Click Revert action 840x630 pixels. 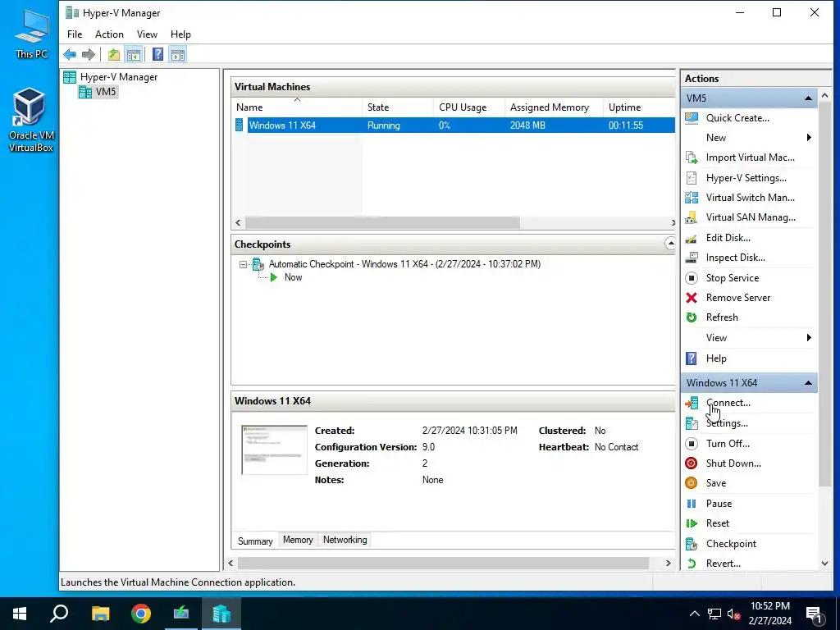coord(723,564)
